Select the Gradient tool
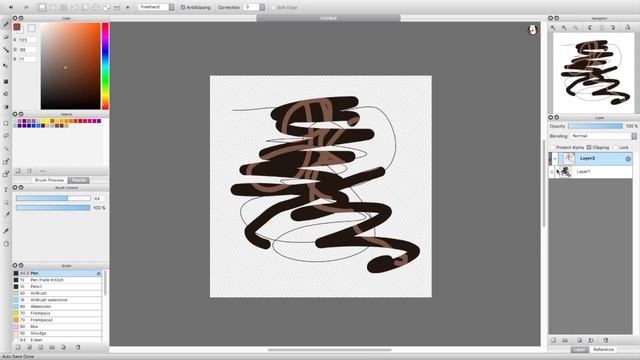Viewport: 640px width, 360px height. point(6,107)
